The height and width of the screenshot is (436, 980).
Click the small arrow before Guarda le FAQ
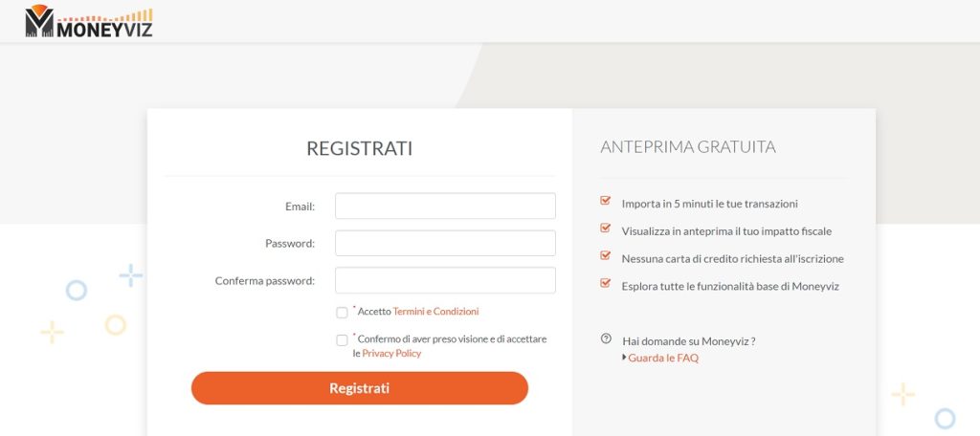[624, 358]
